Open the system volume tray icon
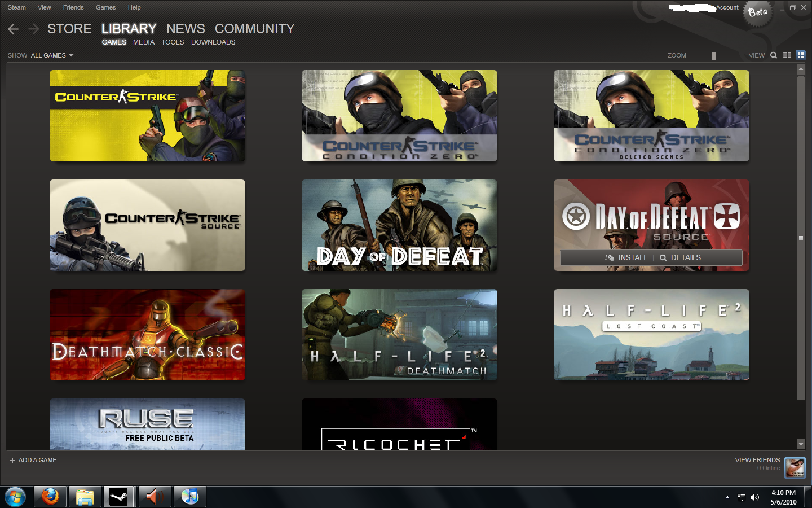812x508 pixels. pyautogui.click(x=756, y=497)
